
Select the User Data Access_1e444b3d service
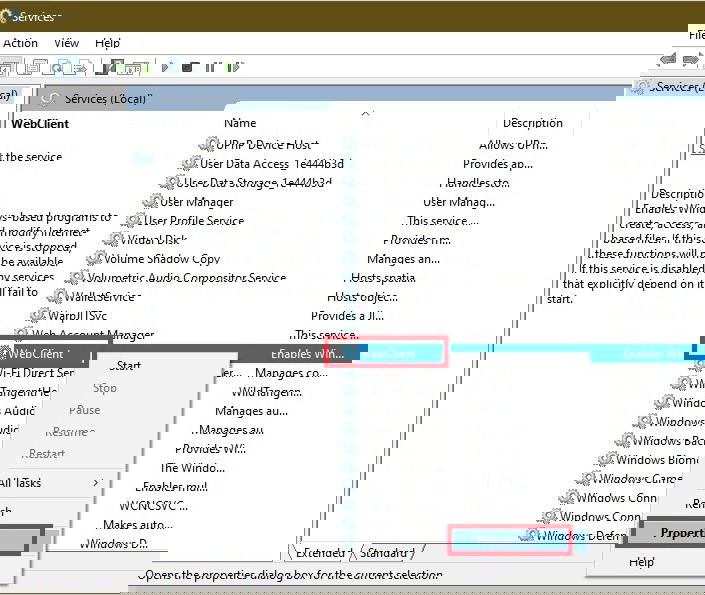(x=272, y=164)
